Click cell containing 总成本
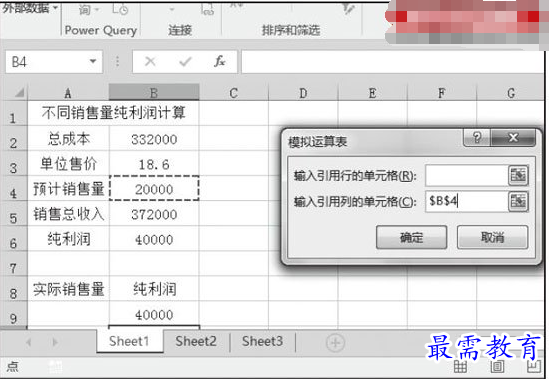Viewport: 549px width, 379px height. [69, 139]
